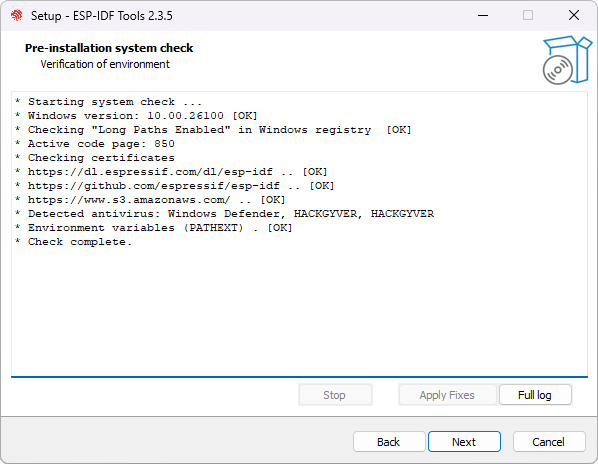Go Back to the previous setup page
Image resolution: width=598 pixels, height=464 pixels.
point(389,442)
